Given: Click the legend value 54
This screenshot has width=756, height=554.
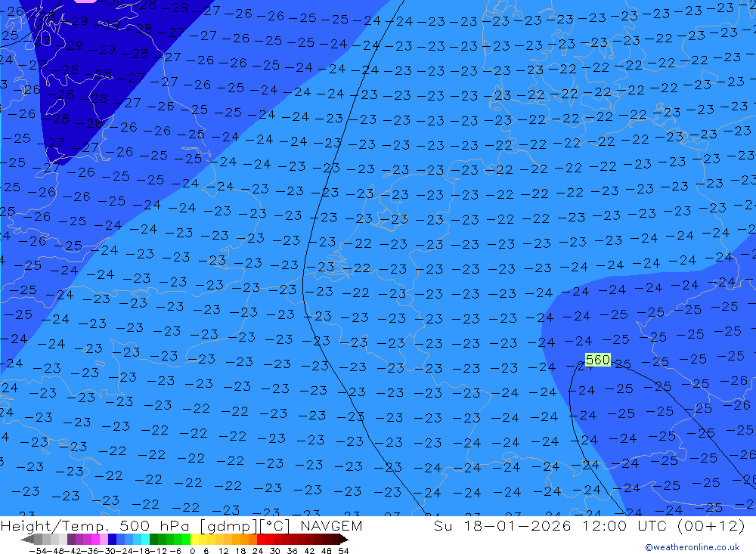Looking at the screenshot, I should tap(343, 551).
